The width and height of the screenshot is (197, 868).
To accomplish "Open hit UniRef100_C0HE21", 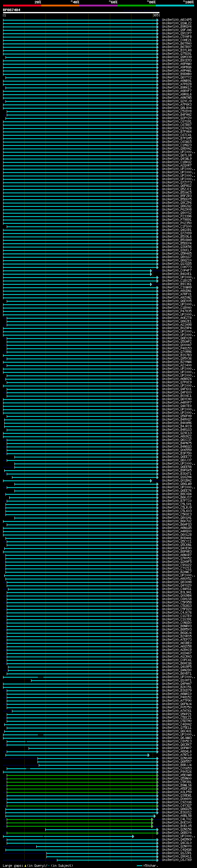I will point(177,40).
